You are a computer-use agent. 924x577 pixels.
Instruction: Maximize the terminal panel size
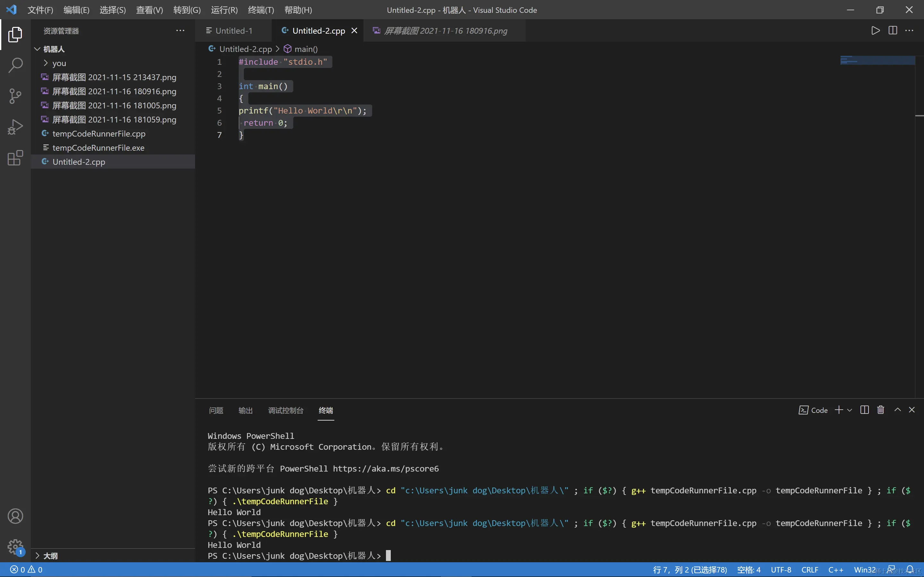coord(898,410)
